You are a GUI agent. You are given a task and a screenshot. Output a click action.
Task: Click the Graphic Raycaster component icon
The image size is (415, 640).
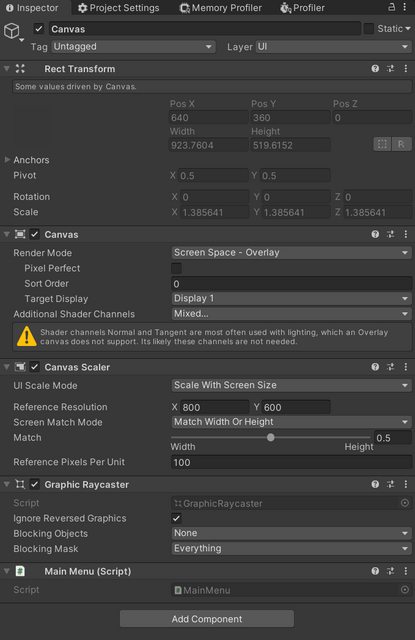(20, 484)
